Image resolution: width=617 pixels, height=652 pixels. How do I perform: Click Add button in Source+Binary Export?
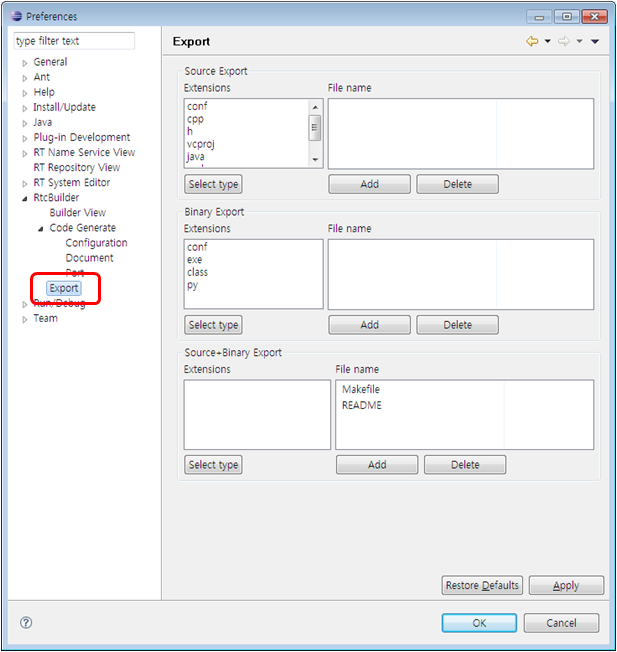[x=377, y=464]
